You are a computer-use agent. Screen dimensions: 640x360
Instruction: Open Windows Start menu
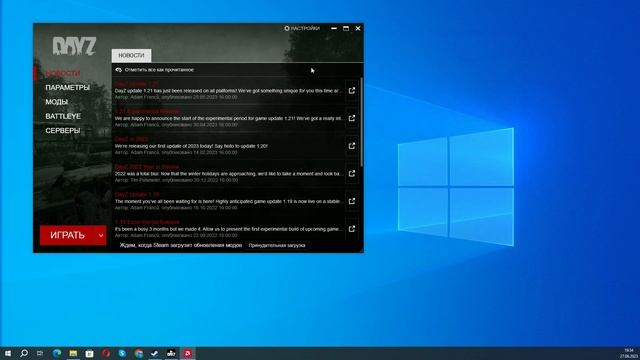(8, 353)
